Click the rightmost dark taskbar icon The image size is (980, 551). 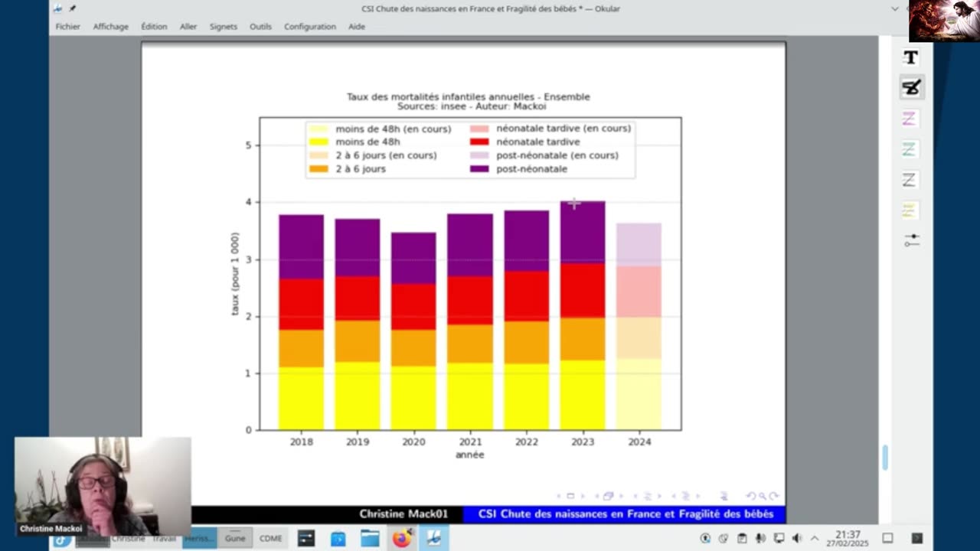click(917, 538)
